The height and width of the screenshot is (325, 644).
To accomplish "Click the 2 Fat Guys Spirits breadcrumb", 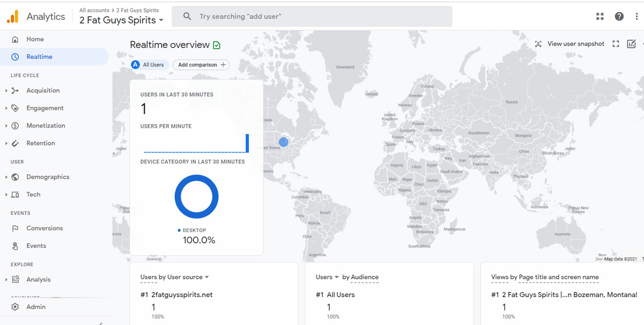I will click(137, 10).
